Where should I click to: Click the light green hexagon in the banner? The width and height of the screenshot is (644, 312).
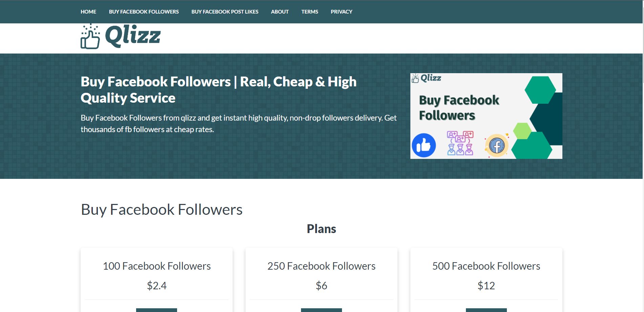(x=522, y=130)
